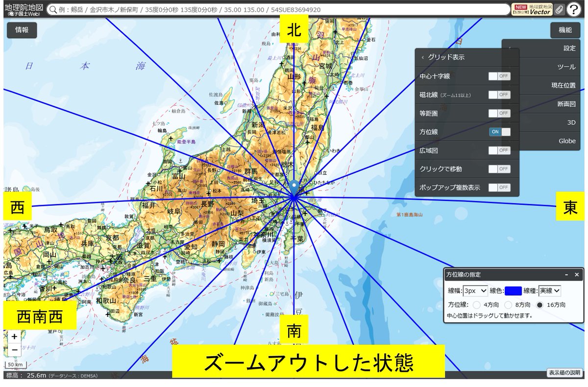Go back from グリッド表示 panel

(x=422, y=57)
